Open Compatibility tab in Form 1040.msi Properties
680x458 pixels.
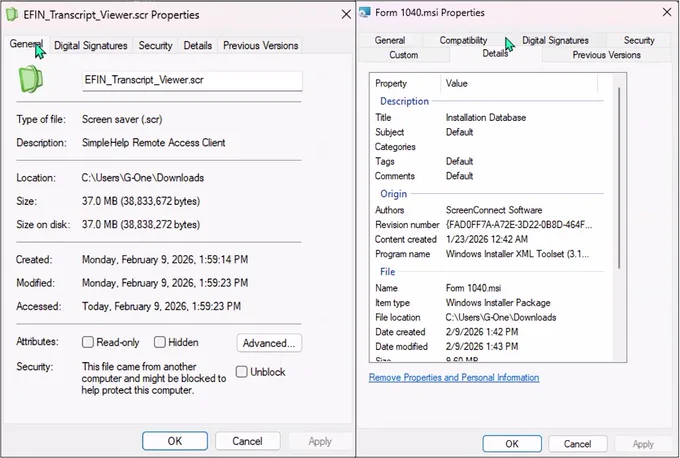pyautogui.click(x=463, y=40)
